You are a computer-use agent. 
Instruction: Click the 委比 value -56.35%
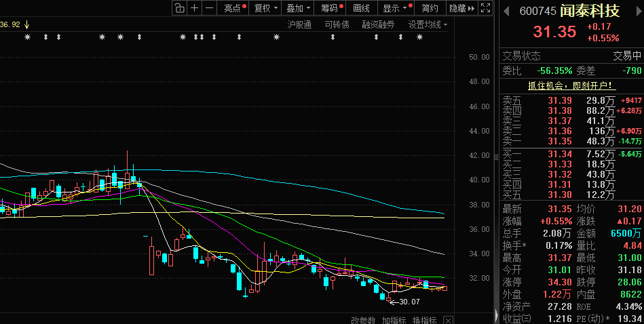(554, 71)
